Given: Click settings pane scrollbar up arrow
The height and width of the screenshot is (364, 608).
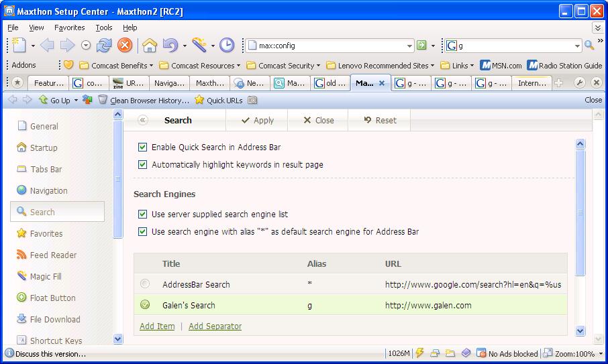Looking at the screenshot, I should click(580, 144).
